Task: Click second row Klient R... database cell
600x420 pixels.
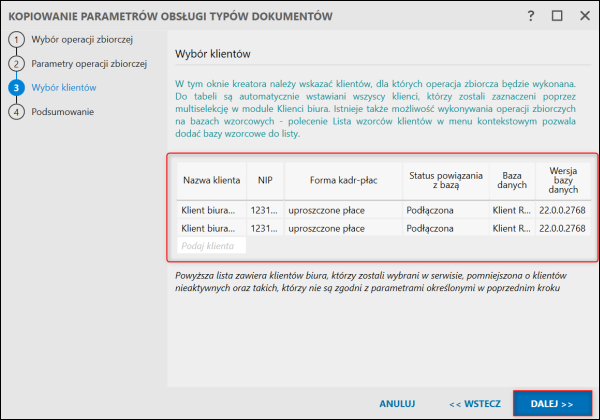Action: 512,228
